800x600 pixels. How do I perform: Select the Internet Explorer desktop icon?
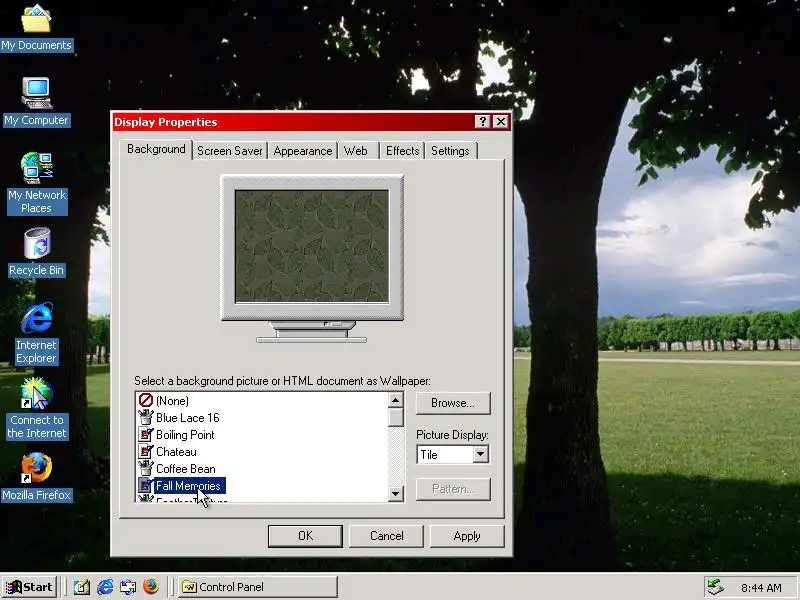(x=36, y=334)
